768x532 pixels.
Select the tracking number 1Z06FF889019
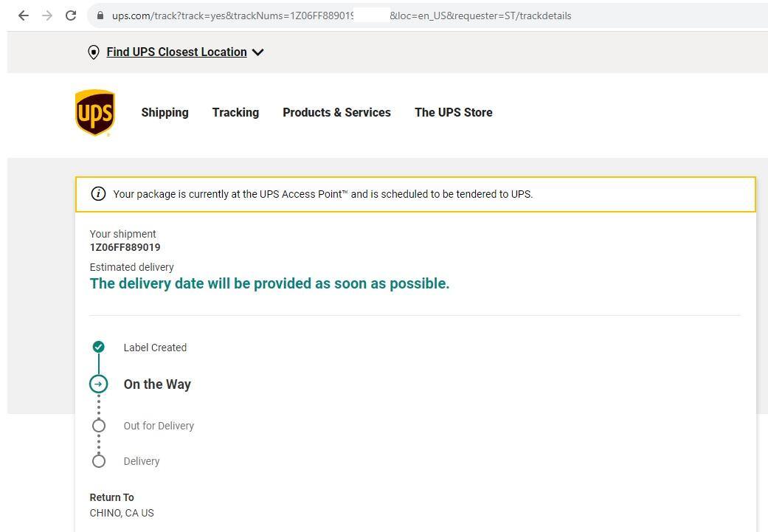[x=125, y=247]
